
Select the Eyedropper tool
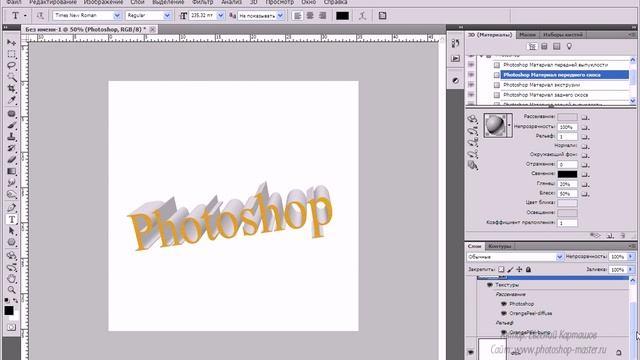pos(11,100)
